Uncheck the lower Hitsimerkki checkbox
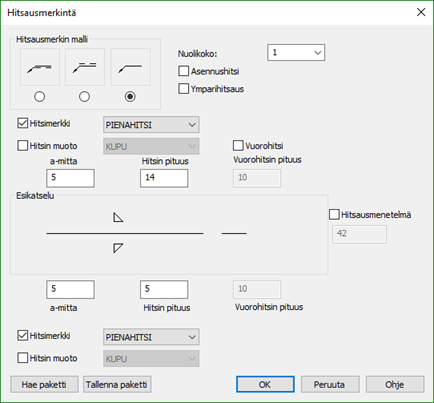The height and width of the screenshot is (403, 434). [x=22, y=335]
